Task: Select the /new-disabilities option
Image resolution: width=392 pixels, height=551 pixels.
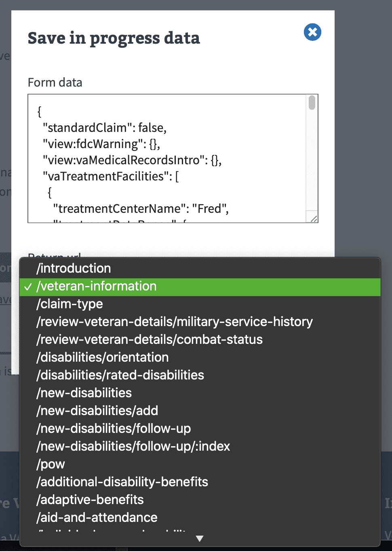Action: tap(84, 393)
